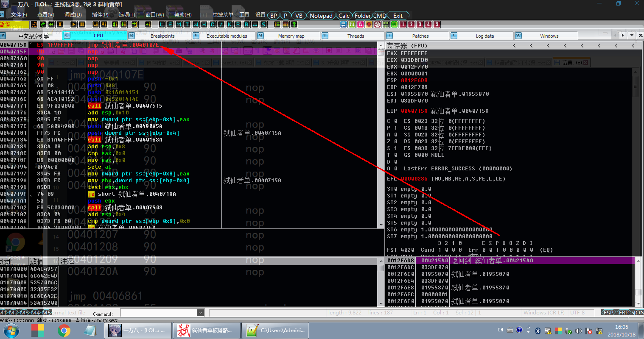Open CPU window via C toolbar icon
Image resolution: width=644 pixels, height=339 pixels.
[x=213, y=24]
